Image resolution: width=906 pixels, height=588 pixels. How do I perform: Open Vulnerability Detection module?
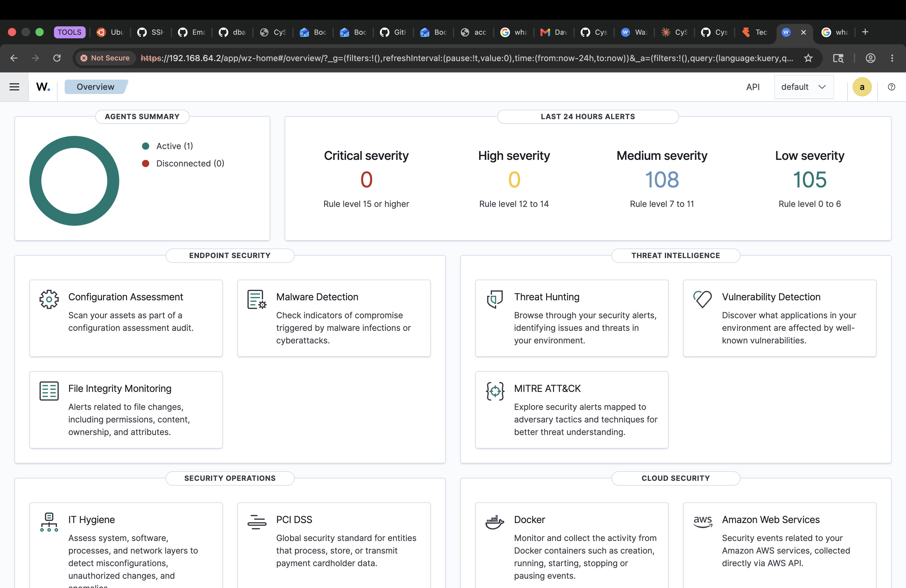pos(780,318)
